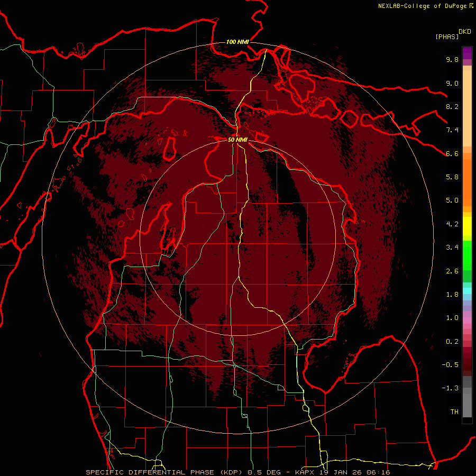Click the 9.0 legend value
This screenshot has height=476, width=476.
coord(452,83)
